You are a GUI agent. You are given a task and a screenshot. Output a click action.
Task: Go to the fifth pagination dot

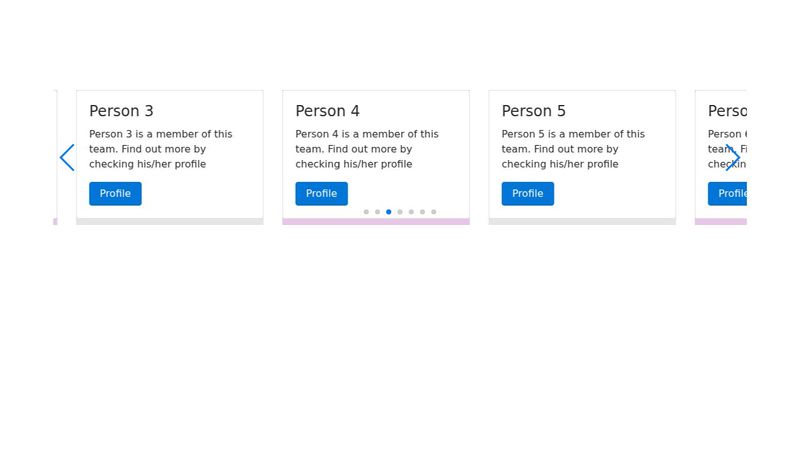[411, 212]
